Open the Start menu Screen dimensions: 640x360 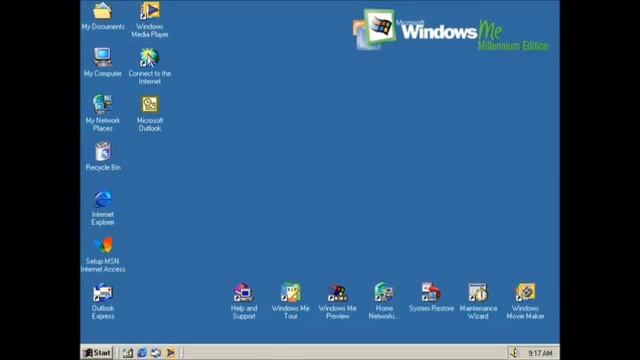point(97,353)
